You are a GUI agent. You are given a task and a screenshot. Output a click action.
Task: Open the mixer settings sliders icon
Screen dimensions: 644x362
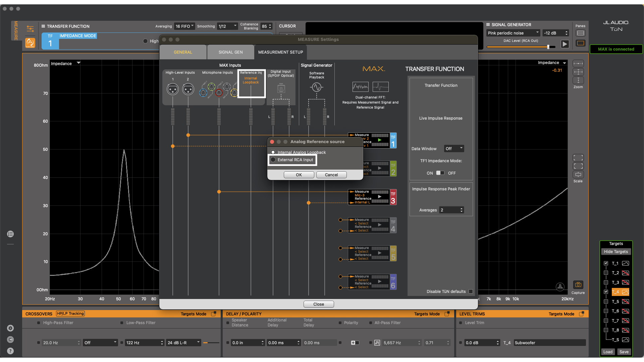pos(30,28)
